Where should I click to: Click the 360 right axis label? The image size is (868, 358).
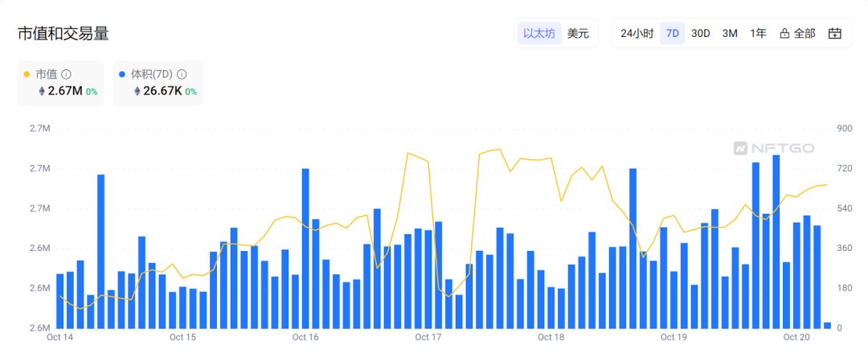tap(844, 249)
